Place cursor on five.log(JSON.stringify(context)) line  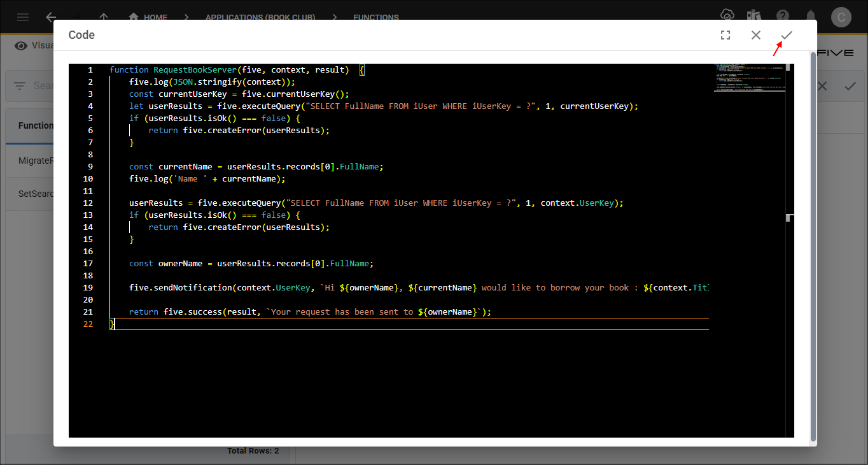point(213,82)
